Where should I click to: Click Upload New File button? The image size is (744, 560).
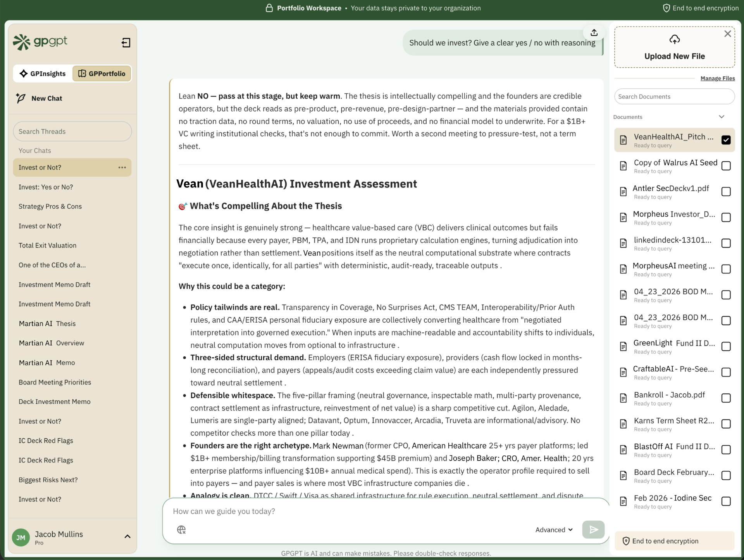(675, 47)
